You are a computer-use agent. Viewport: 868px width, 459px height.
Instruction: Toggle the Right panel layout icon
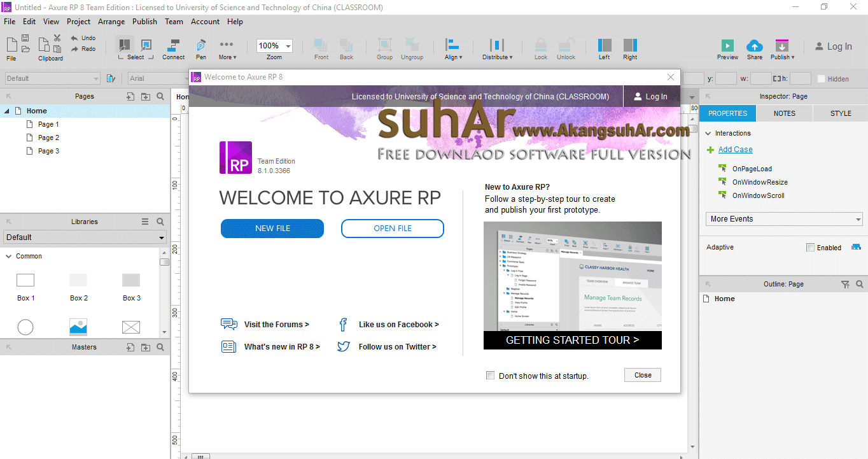(630, 45)
